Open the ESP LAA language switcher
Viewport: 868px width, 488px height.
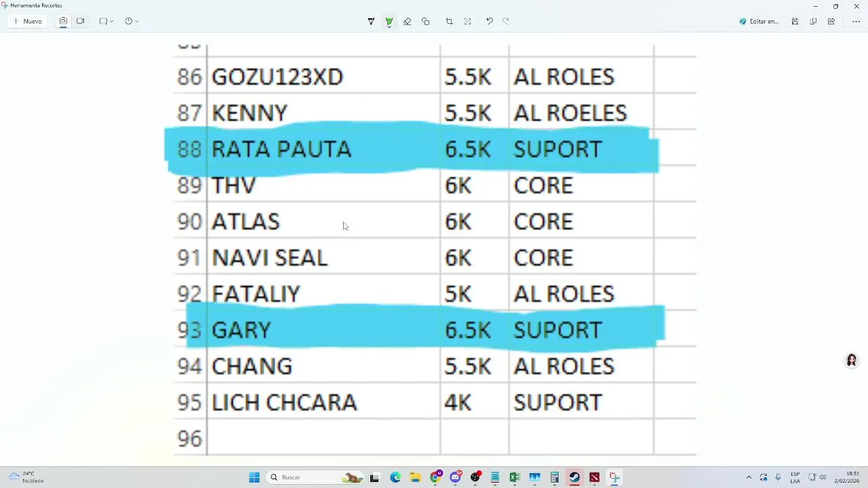point(795,478)
